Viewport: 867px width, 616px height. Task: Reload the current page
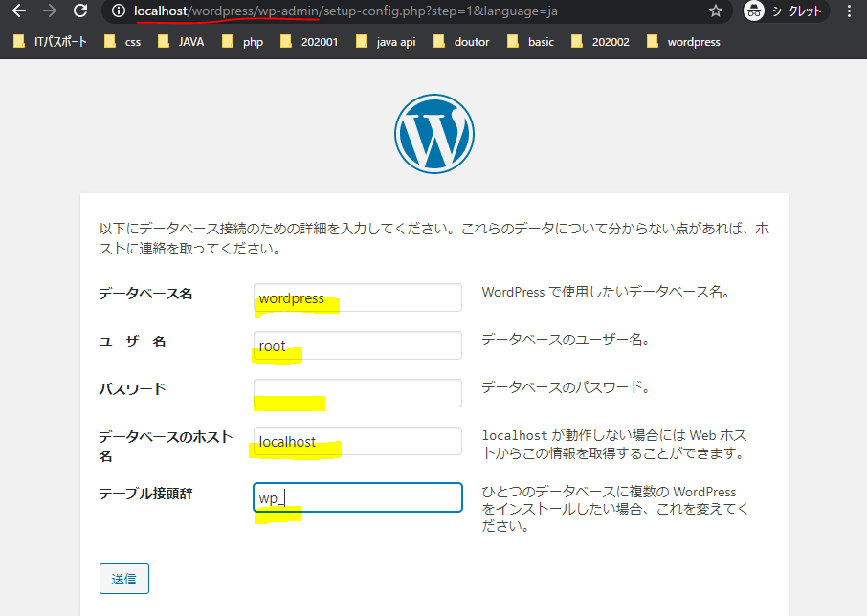tap(80, 11)
